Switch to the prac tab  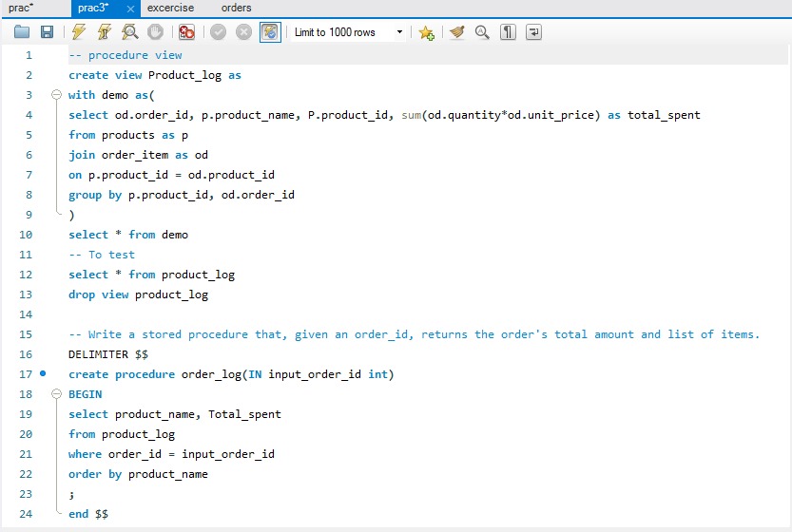(21, 9)
